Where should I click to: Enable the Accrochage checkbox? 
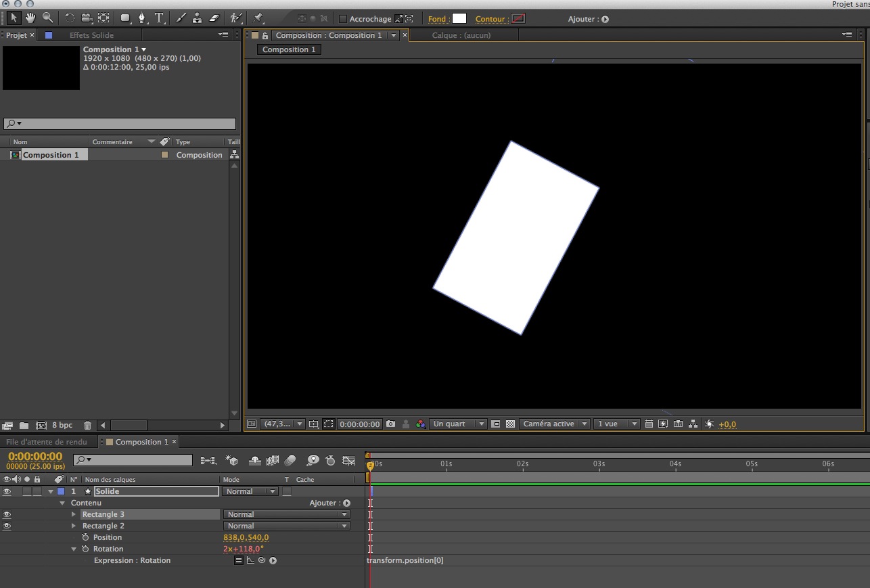(343, 19)
